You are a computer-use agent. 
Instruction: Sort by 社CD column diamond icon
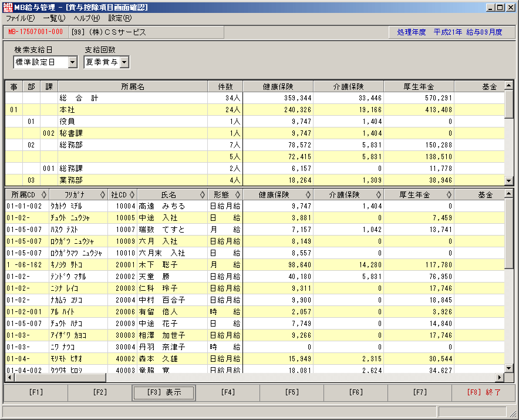[x=132, y=195]
